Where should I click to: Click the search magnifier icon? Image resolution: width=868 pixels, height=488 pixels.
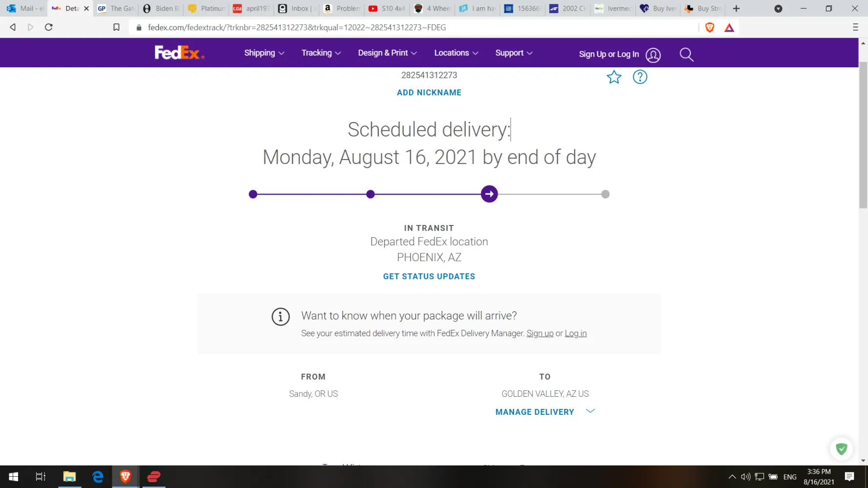pyautogui.click(x=686, y=54)
